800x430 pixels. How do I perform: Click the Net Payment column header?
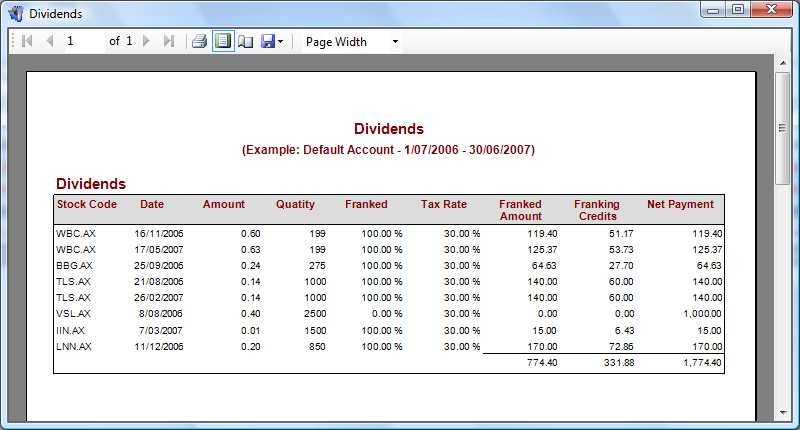[681, 204]
